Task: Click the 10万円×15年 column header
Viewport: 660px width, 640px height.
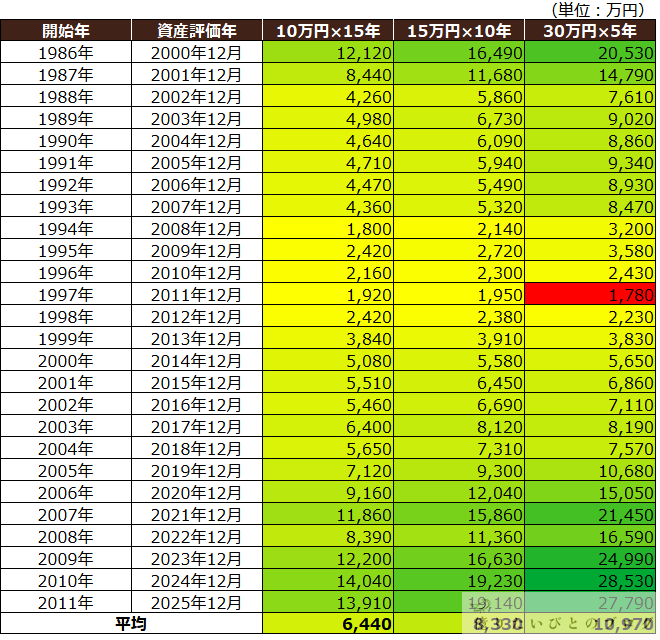Action: [327, 30]
